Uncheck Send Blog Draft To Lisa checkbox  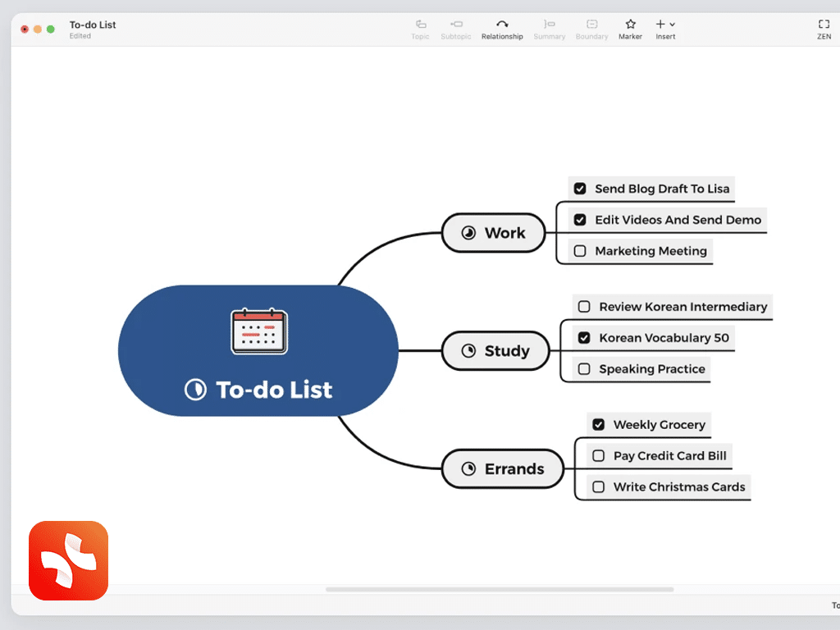point(580,189)
